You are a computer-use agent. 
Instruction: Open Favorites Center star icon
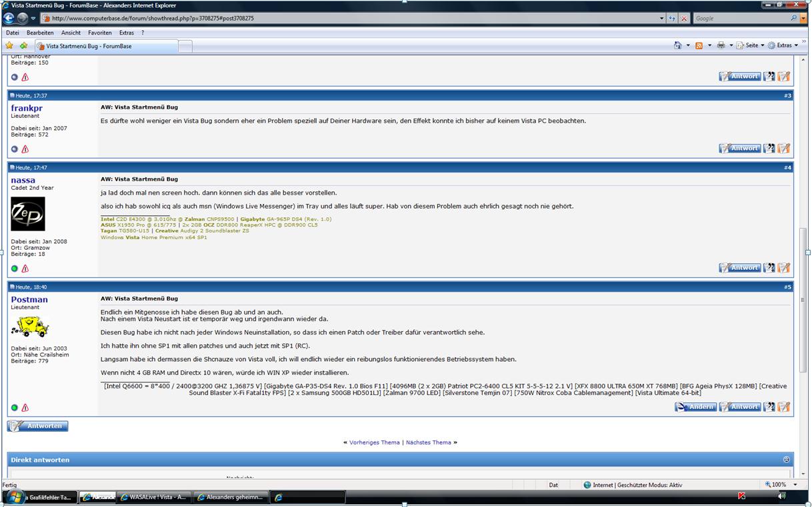tap(9, 46)
